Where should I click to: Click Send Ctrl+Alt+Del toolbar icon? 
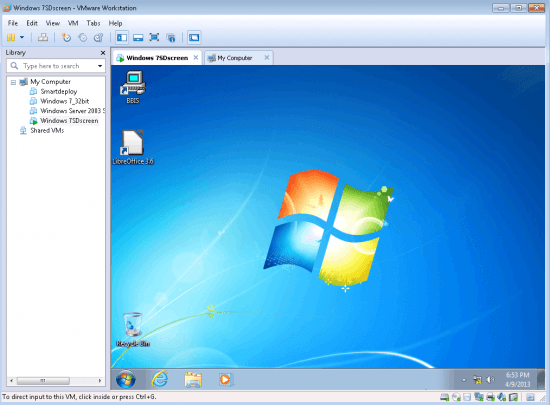click(43, 37)
